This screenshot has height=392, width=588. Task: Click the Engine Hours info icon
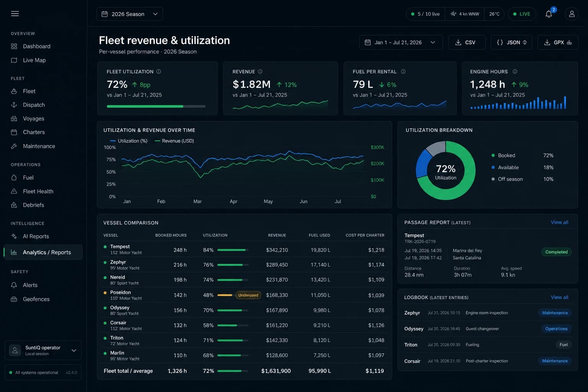(515, 72)
